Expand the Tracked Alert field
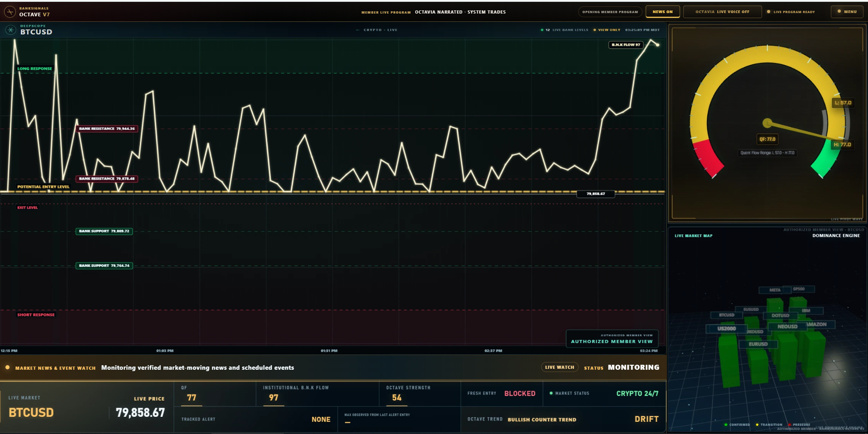This screenshot has height=434, width=868. (256, 420)
